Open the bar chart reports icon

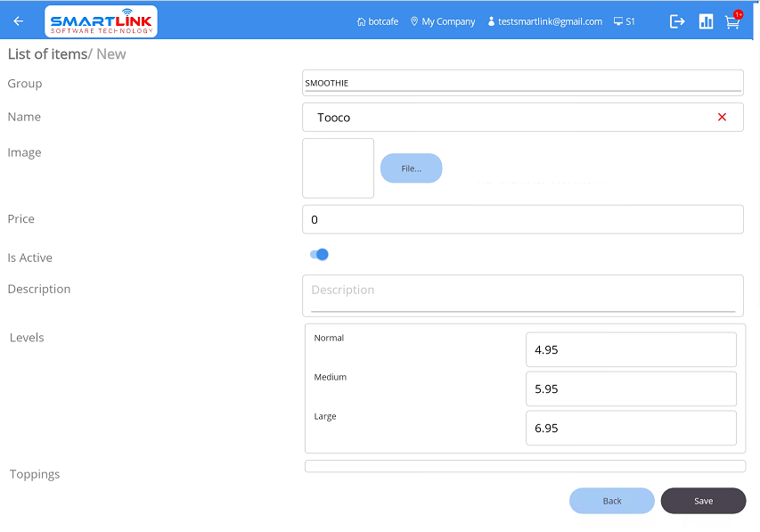pos(706,21)
